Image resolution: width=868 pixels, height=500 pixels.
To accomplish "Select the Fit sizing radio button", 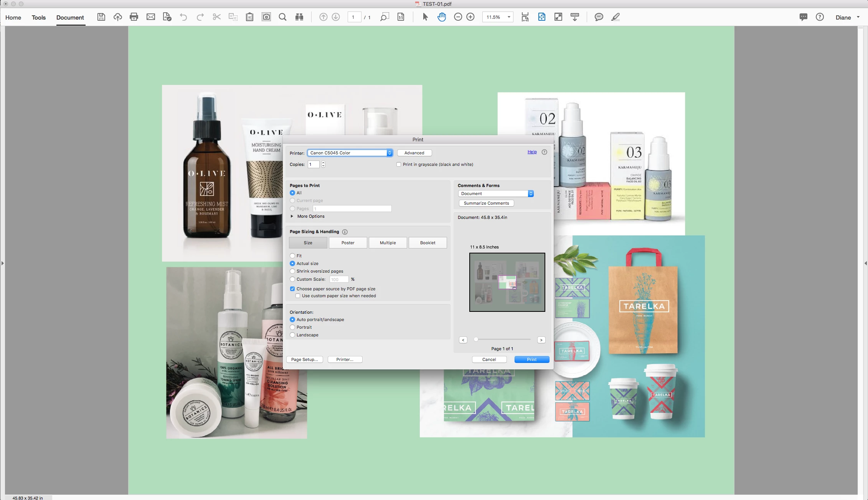I will 292,256.
